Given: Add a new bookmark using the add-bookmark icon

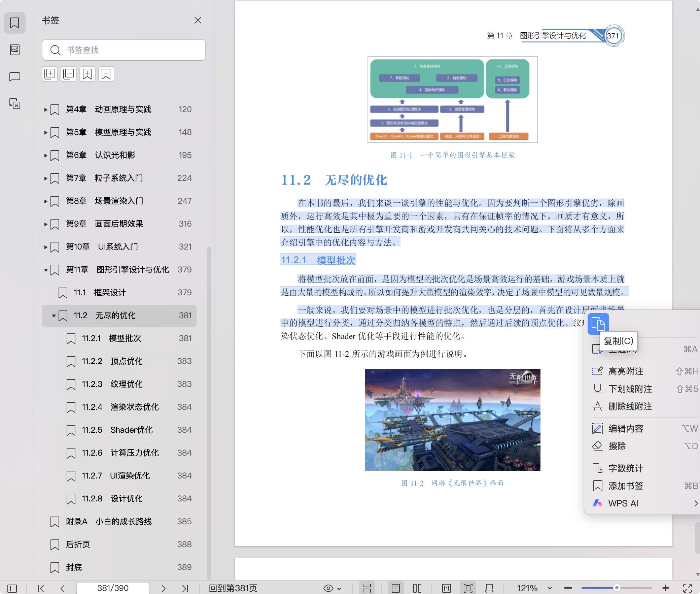Looking at the screenshot, I should [x=87, y=74].
